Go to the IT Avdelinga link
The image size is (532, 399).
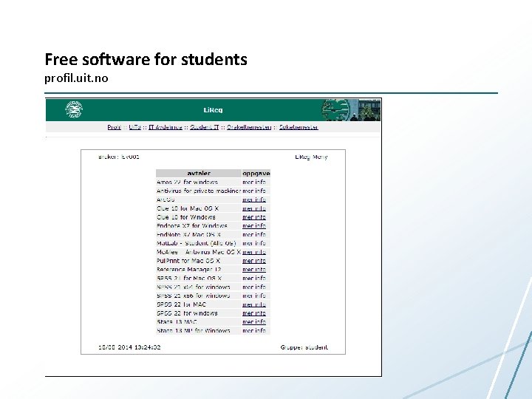(166, 127)
